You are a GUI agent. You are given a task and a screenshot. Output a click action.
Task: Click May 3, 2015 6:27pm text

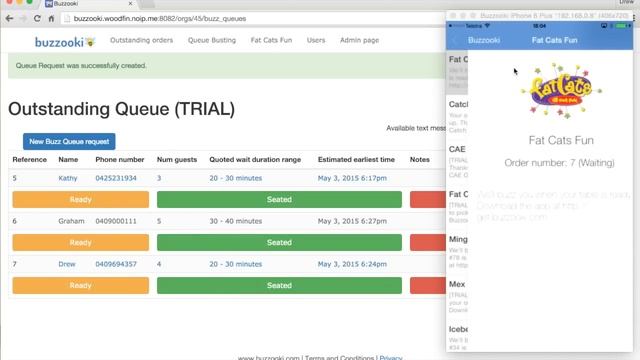click(352, 221)
